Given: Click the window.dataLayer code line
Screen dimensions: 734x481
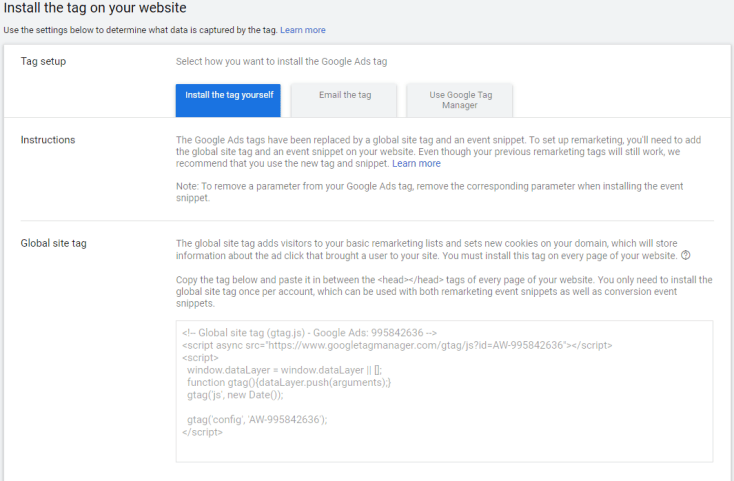Looking at the screenshot, I should point(284,370).
